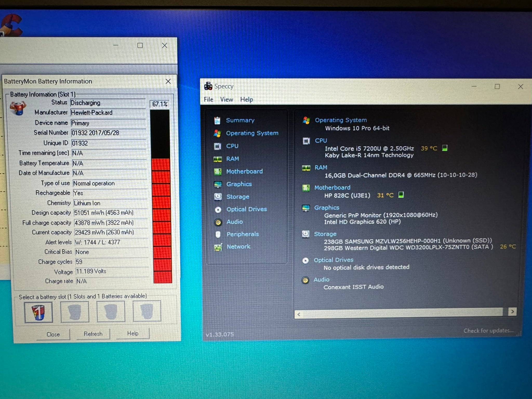Click the 67.1% battery percentage readout
This screenshot has height=399, width=532.
click(x=159, y=104)
